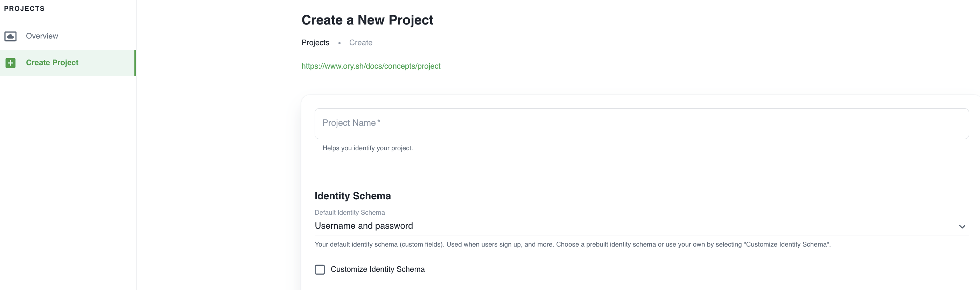Focus the Project Name input field
Viewport: 980px width, 290px height.
coord(641,123)
